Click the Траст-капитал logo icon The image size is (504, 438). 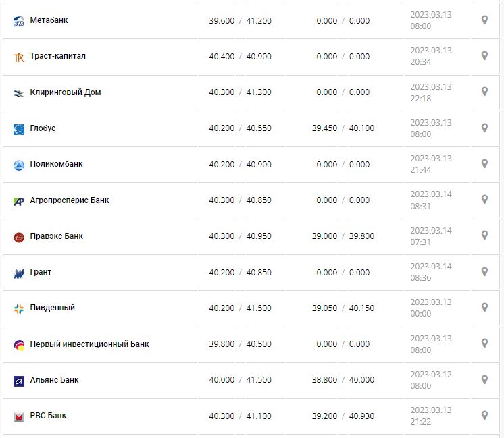[19, 57]
